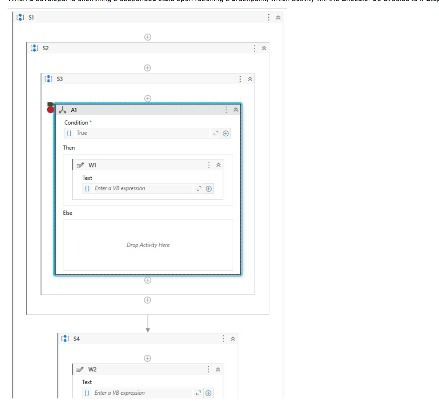
Task: Collapse the S3 sequence
Action: [x=250, y=79]
